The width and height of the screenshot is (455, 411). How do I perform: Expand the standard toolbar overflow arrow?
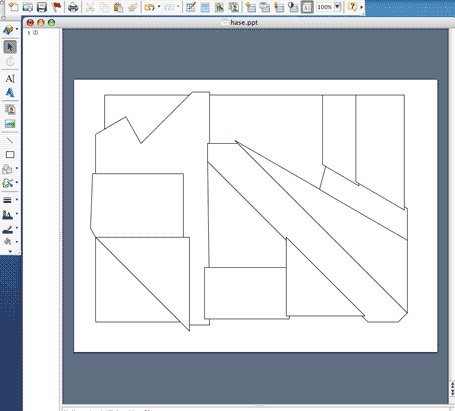pos(361,7)
